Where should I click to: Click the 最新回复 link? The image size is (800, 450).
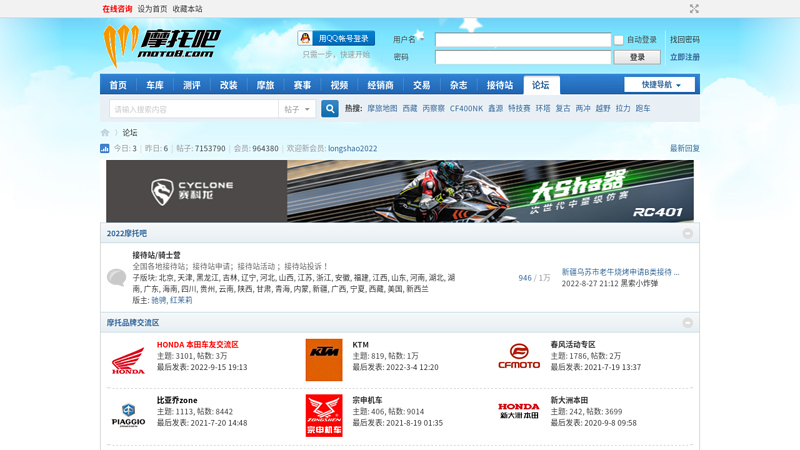685,148
